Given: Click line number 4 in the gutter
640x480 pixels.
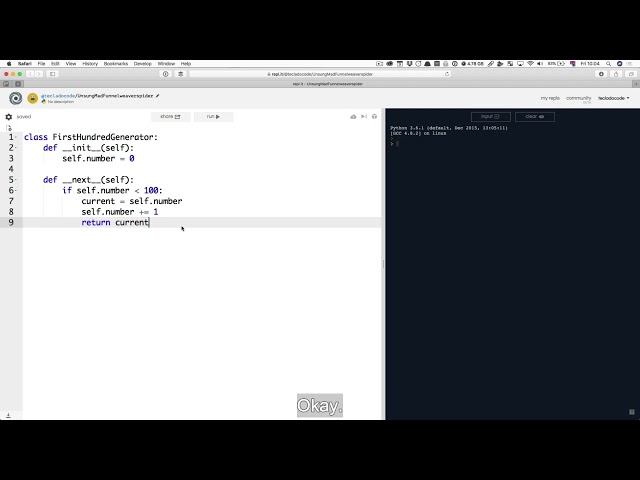Looking at the screenshot, I should [x=11, y=169].
